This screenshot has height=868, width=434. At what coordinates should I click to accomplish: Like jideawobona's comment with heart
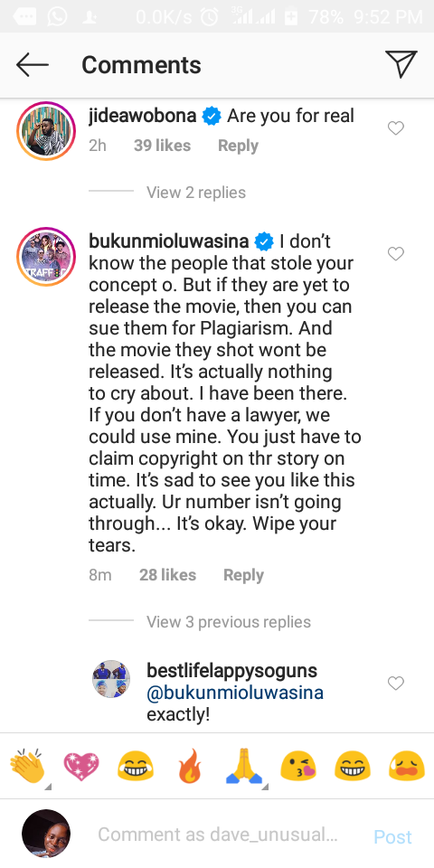tap(396, 128)
